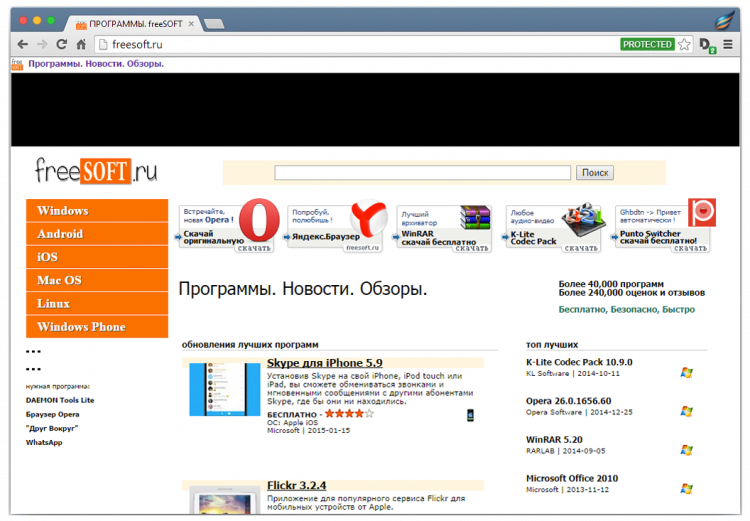Open WinRAR 5.20 top link
The height and width of the screenshot is (521, 750).
554,440
